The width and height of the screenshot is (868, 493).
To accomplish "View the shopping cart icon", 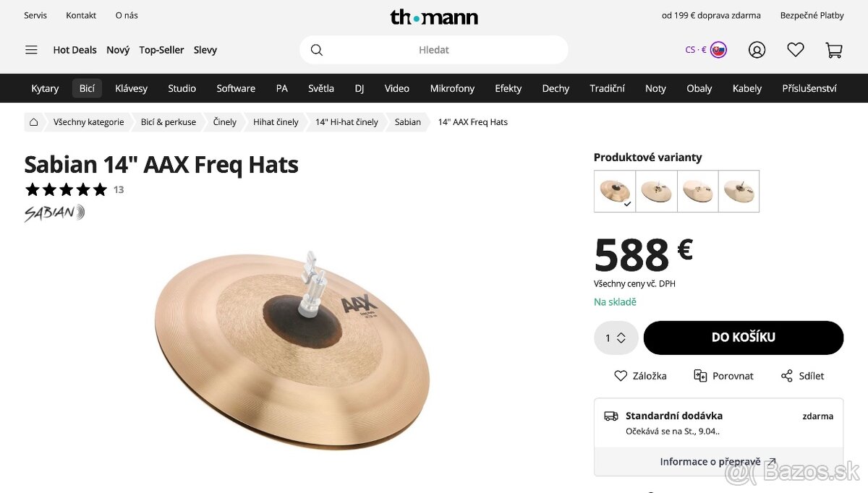I will click(833, 50).
